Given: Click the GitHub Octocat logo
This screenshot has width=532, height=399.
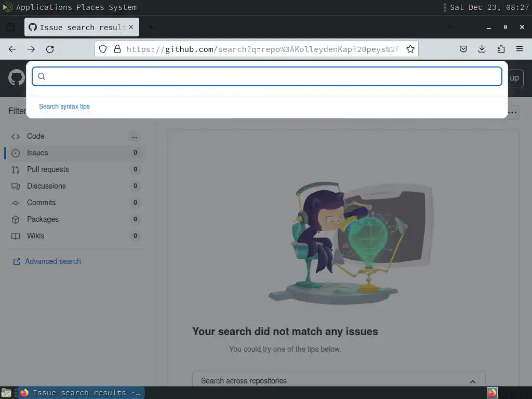Looking at the screenshot, I should 16,78.
